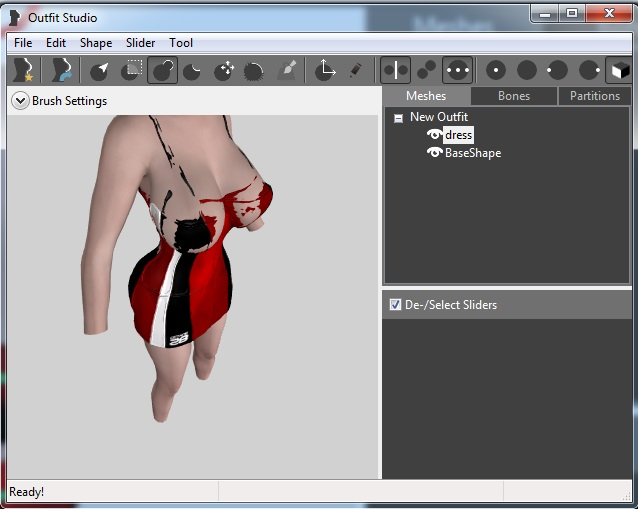Uncheck the De-/Select Sliders checkbox
Image resolution: width=642 pixels, height=514 pixels.
click(395, 304)
